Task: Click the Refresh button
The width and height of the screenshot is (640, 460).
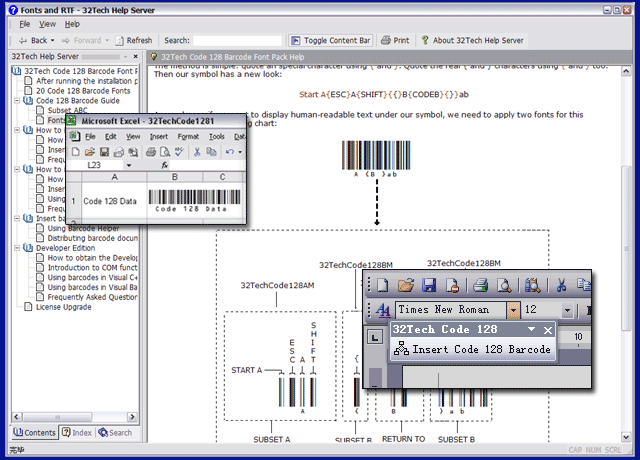Action: [134, 40]
